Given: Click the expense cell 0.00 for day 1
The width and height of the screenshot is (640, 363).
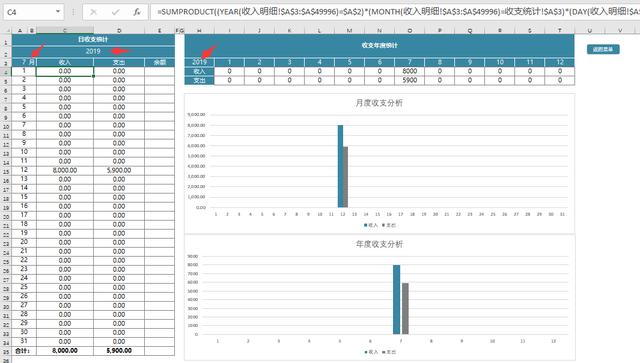Looking at the screenshot, I should tap(119, 71).
